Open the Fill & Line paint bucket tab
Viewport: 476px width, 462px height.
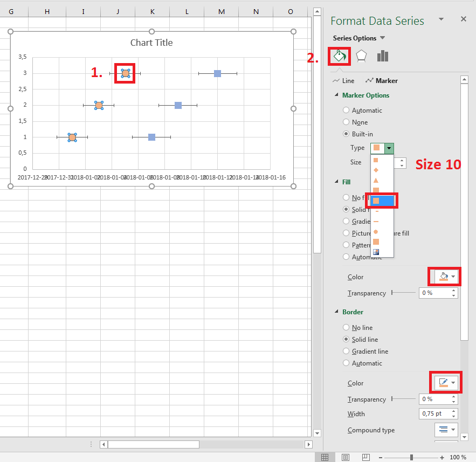340,56
